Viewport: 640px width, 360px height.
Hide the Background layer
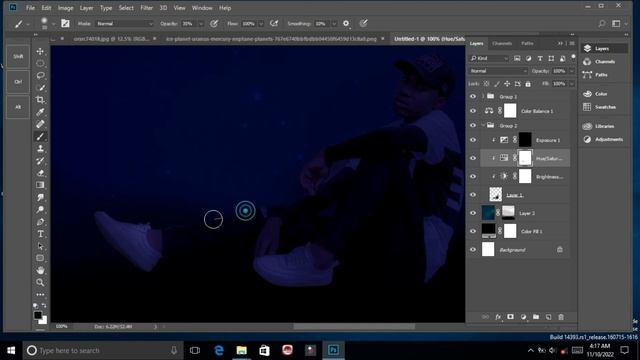coord(473,249)
